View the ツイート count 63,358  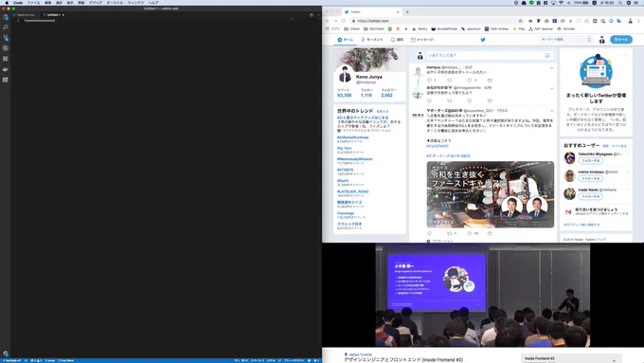pyautogui.click(x=344, y=93)
